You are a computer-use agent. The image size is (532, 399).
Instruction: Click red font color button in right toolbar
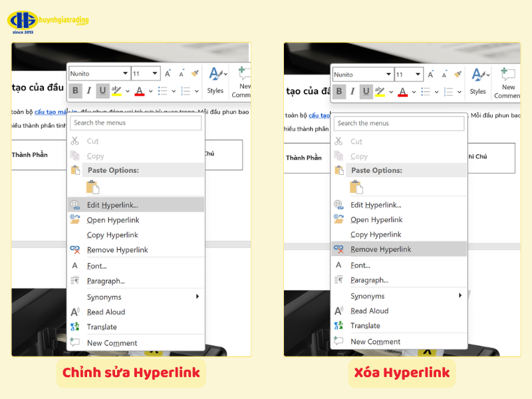click(403, 92)
